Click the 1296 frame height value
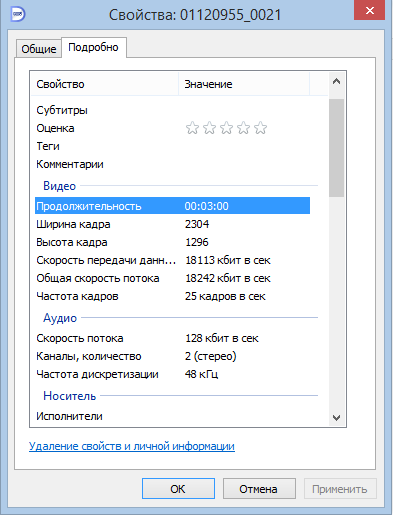The height and width of the screenshot is (515, 393). 197,242
